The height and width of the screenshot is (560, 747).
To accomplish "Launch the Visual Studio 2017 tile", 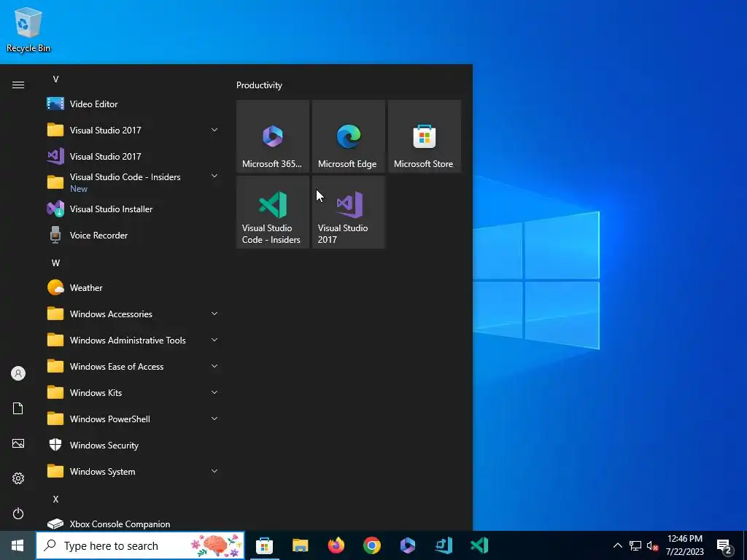I will pyautogui.click(x=349, y=212).
